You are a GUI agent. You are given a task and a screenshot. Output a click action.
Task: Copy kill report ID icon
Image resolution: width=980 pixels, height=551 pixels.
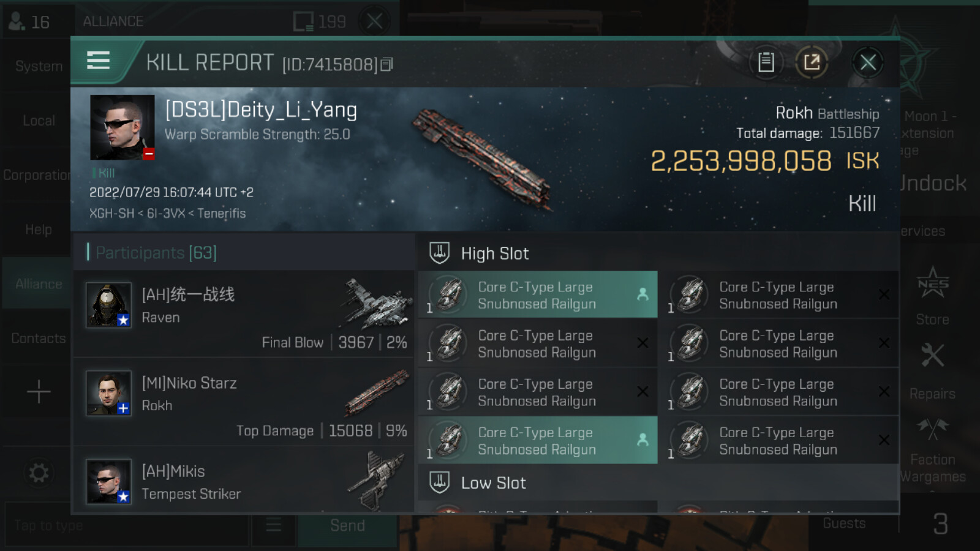point(386,64)
